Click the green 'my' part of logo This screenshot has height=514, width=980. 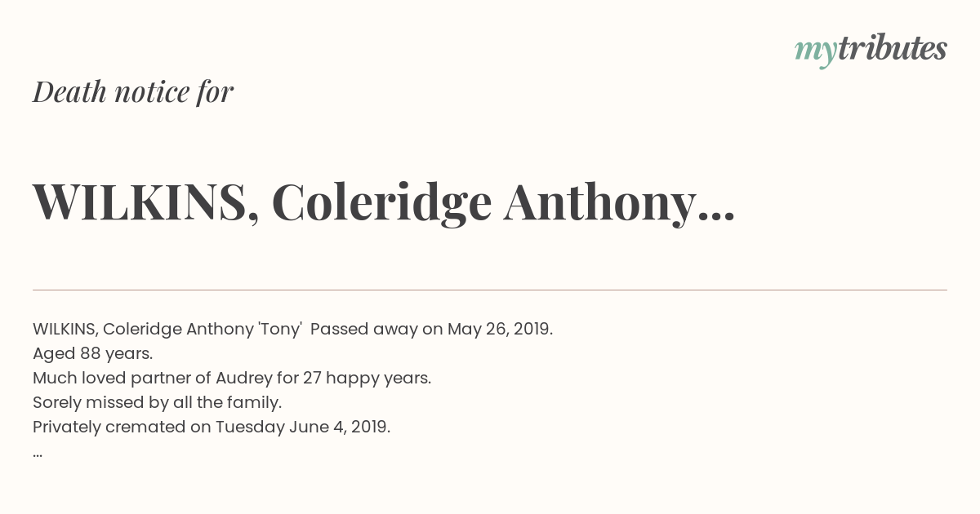point(815,54)
